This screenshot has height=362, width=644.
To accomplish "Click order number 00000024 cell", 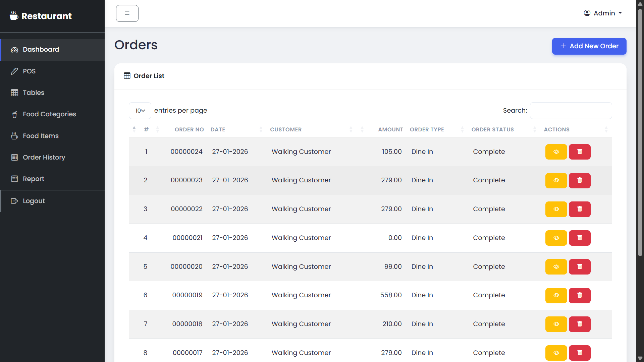I will [186, 152].
